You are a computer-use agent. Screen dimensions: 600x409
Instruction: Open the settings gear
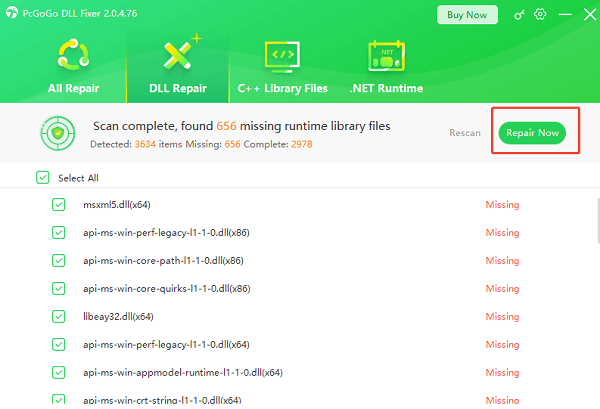click(x=541, y=15)
